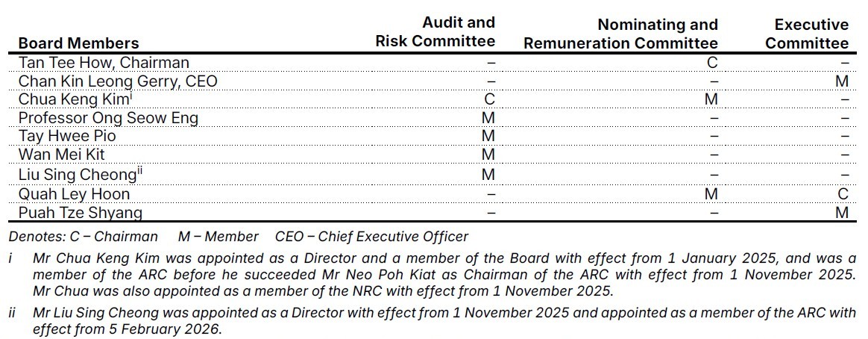Click the Chua Keng Kim name cell
This screenshot has width=868, height=339.
75,99
